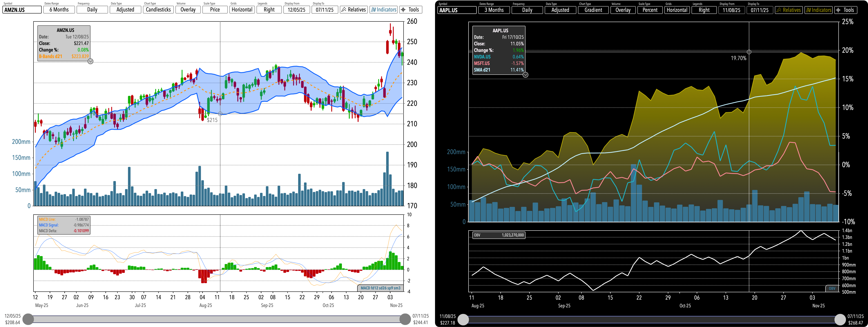Image resolution: width=868 pixels, height=327 pixels.
Task: Open Tools crosshair button on AAPL chart
Action: [x=845, y=10]
